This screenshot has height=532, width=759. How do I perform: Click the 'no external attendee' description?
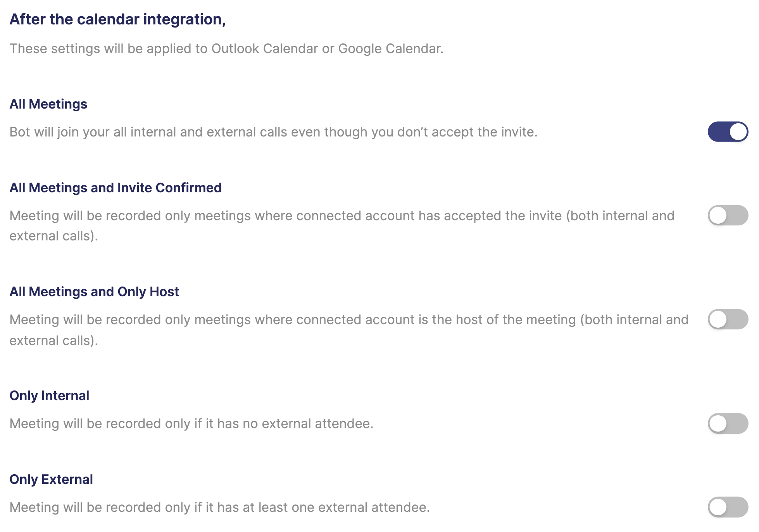pyautogui.click(x=191, y=423)
